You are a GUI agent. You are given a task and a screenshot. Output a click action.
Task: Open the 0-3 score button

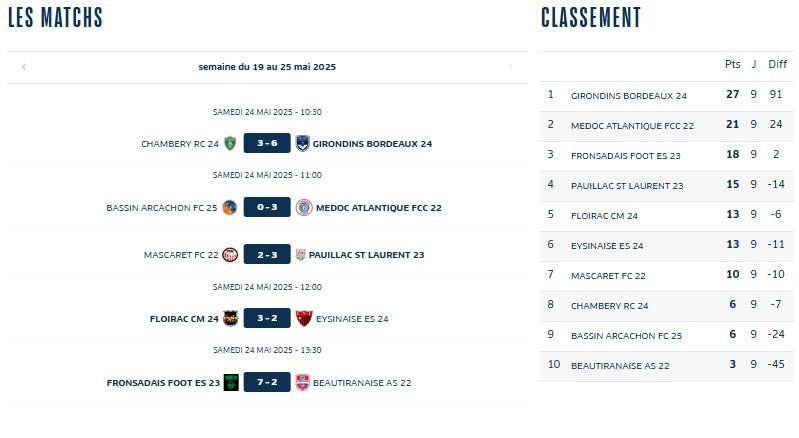pyautogui.click(x=267, y=207)
